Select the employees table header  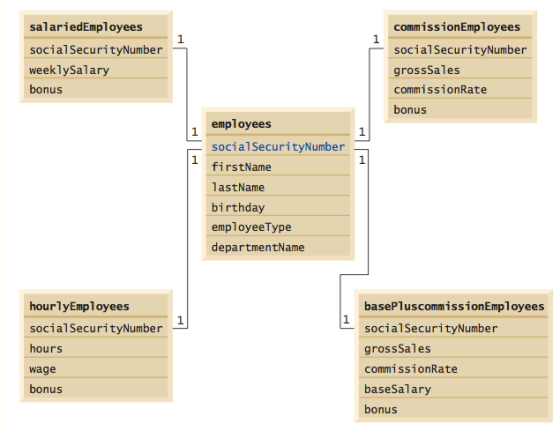pos(278,124)
